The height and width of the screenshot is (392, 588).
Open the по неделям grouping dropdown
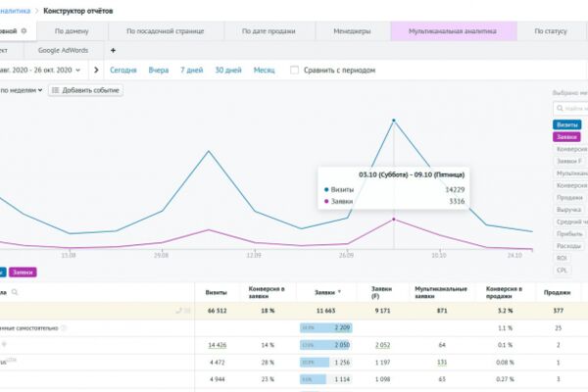(21, 90)
